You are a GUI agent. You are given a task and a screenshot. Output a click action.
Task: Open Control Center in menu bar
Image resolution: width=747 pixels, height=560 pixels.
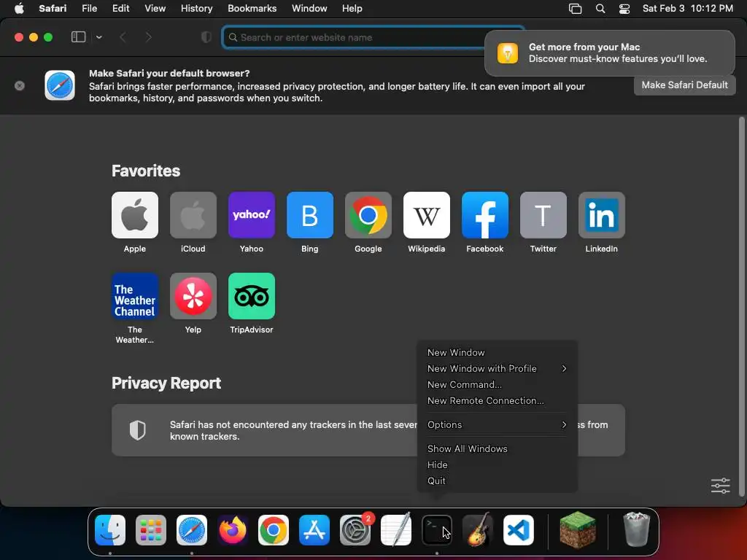point(624,9)
